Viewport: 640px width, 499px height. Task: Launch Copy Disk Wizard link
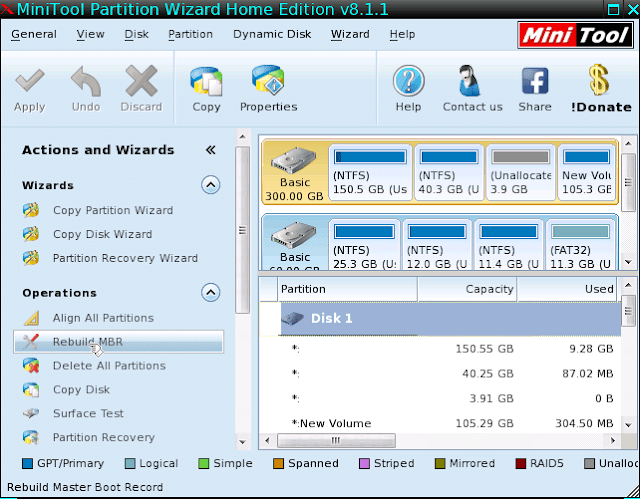pyautogui.click(x=102, y=234)
